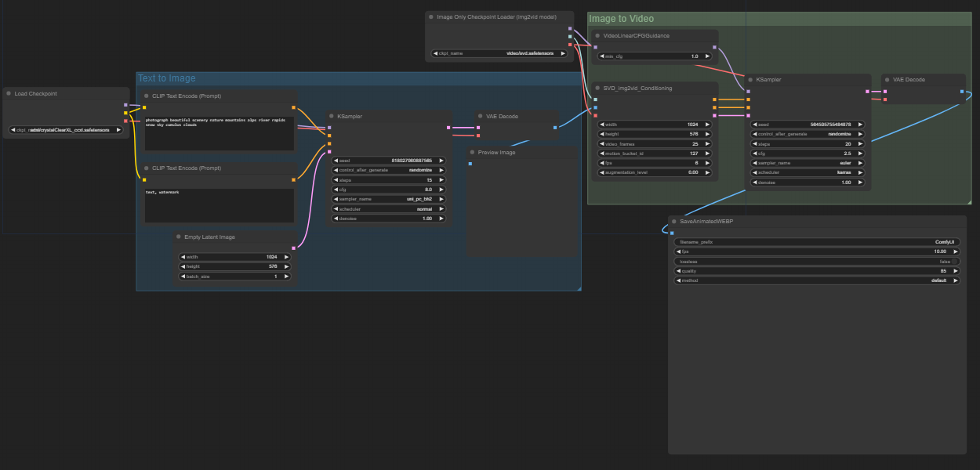
Task: Collapse the VideoLinearCFGGuidance node
Action: [x=597, y=35]
